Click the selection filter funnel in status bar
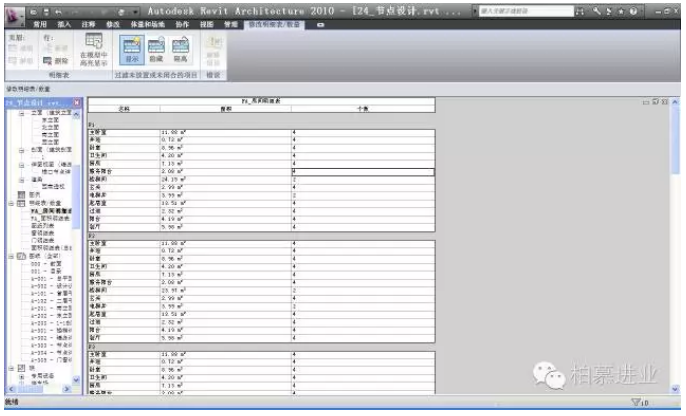The height and width of the screenshot is (416, 686). [637, 403]
